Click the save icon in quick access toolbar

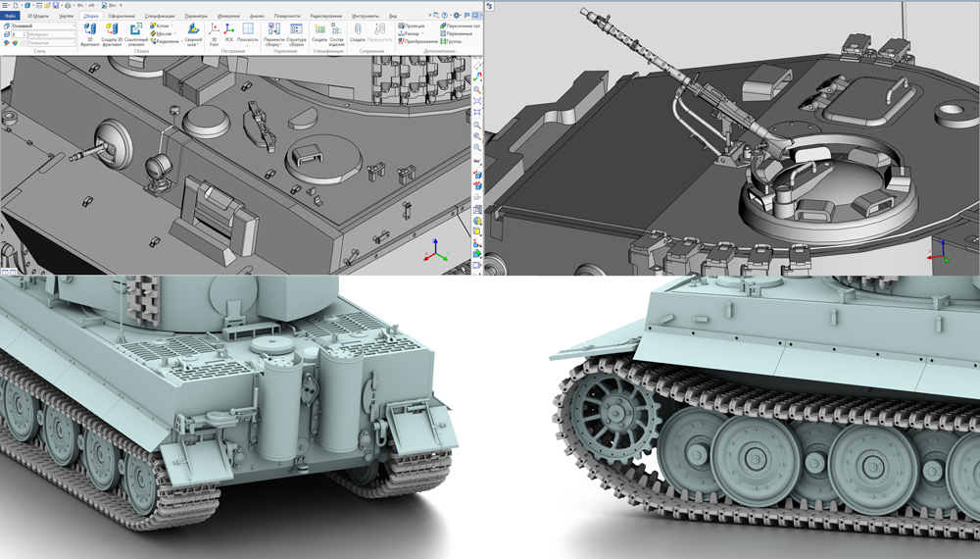(56, 6)
